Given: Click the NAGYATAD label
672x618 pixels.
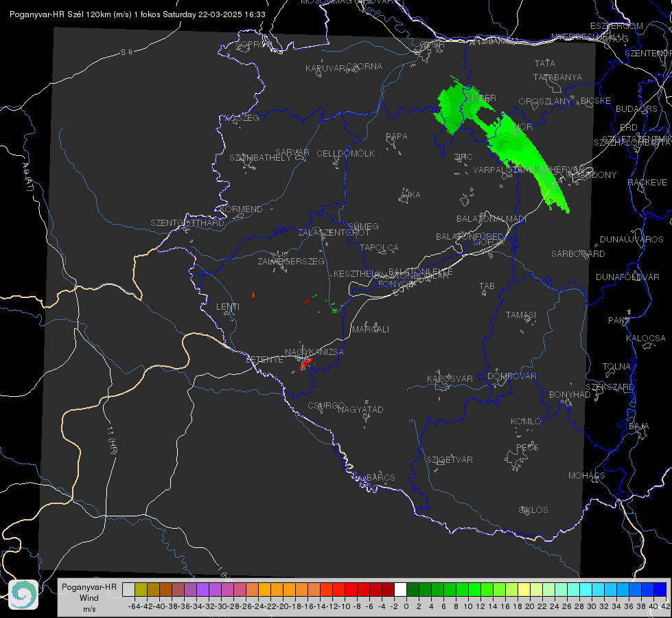Looking at the screenshot, I should pyautogui.click(x=360, y=409).
